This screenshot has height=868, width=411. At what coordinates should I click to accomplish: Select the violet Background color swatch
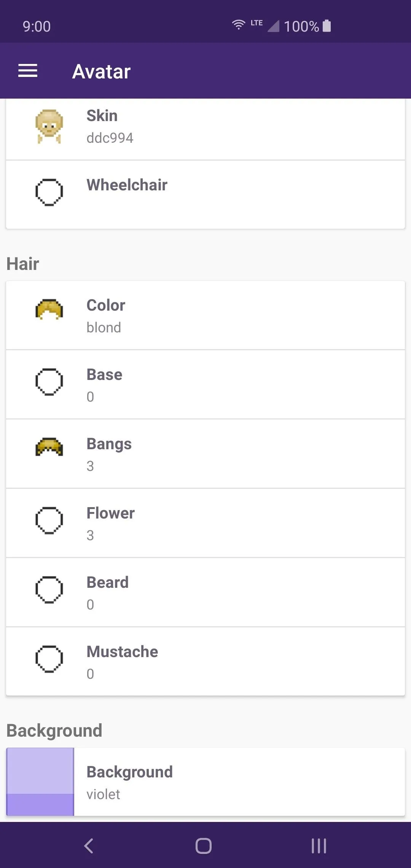click(x=40, y=782)
